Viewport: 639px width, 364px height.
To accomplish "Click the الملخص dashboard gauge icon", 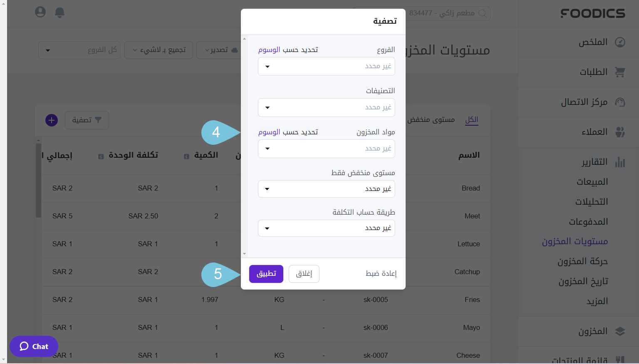I will (x=620, y=42).
